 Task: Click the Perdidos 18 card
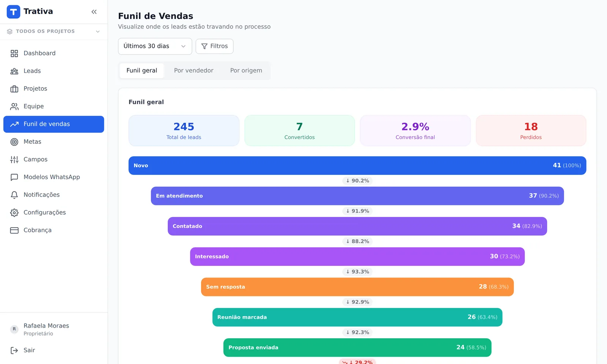point(531,130)
